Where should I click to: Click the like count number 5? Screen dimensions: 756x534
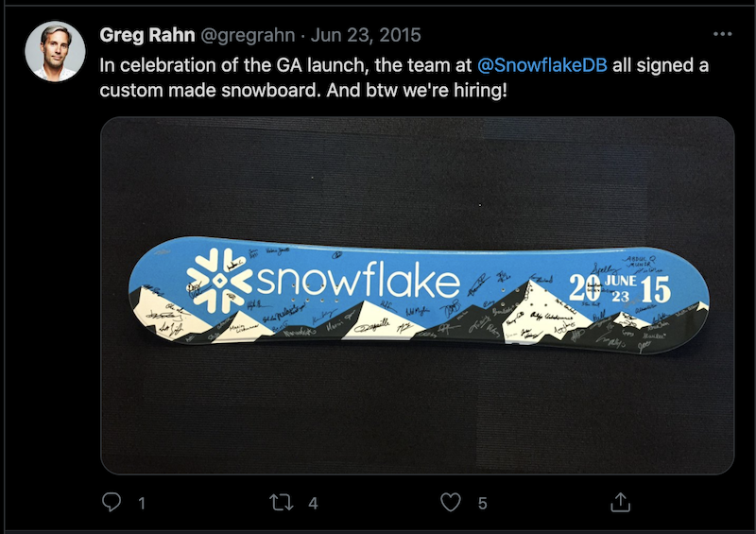click(482, 504)
